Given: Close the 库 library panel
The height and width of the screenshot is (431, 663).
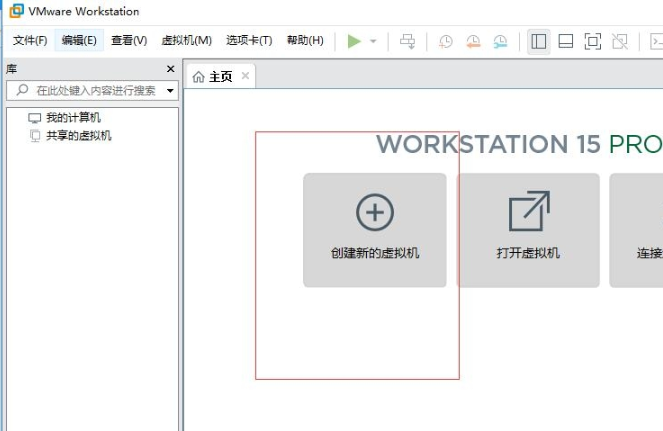Looking at the screenshot, I should pos(170,69).
